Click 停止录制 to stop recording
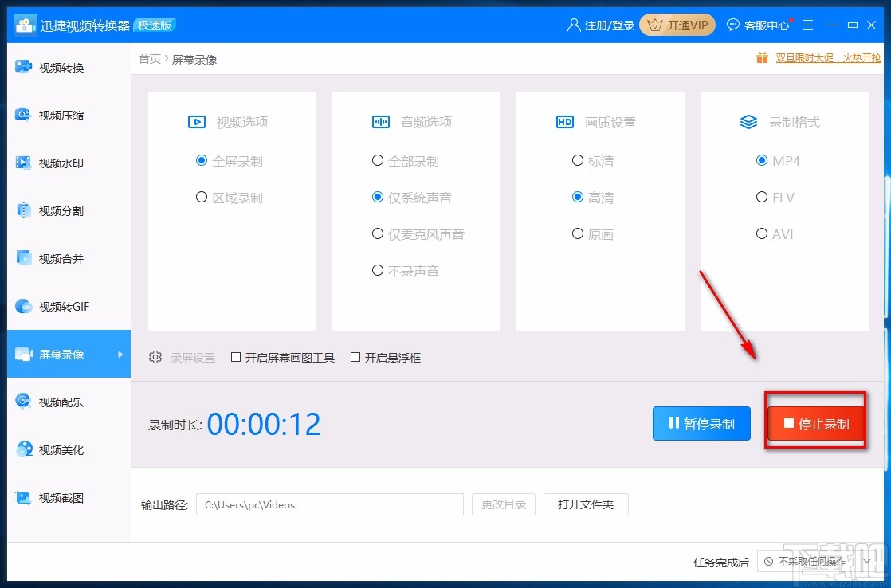Viewport: 891px width, 588px height. point(815,423)
